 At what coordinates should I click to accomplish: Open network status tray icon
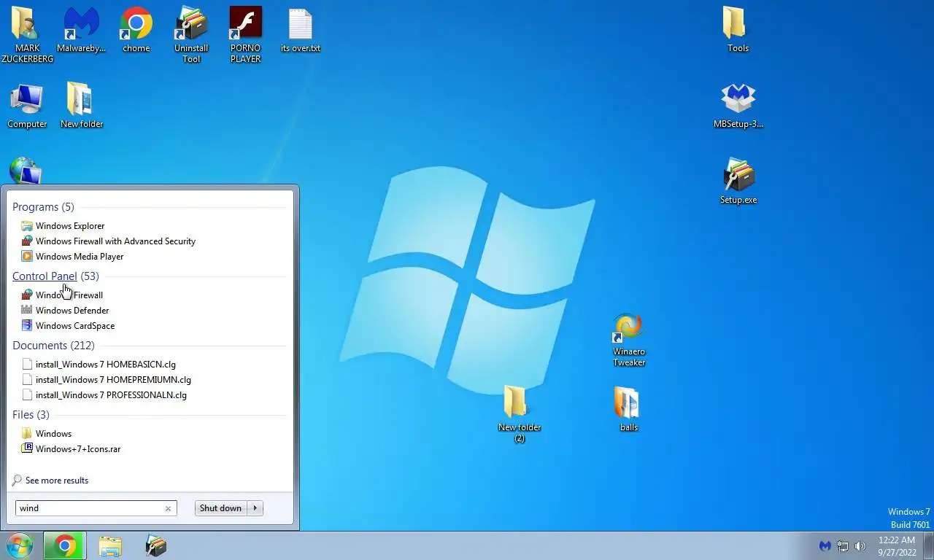[843, 545]
